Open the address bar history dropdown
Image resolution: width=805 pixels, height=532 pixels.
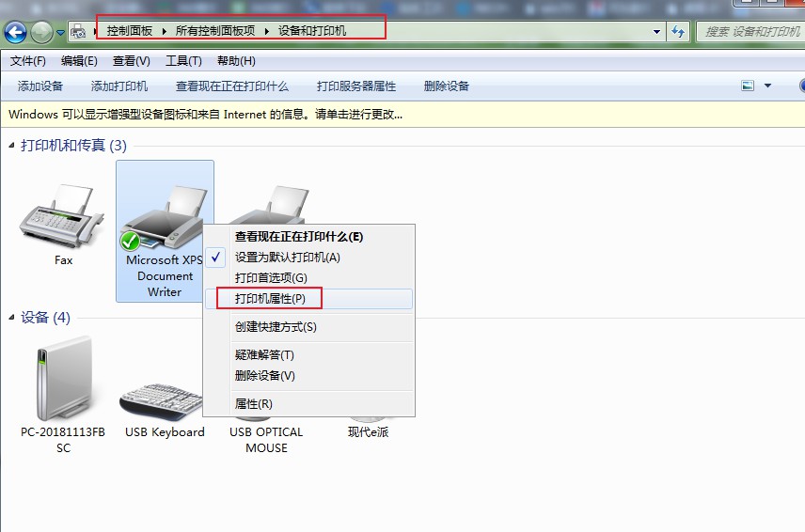656,32
